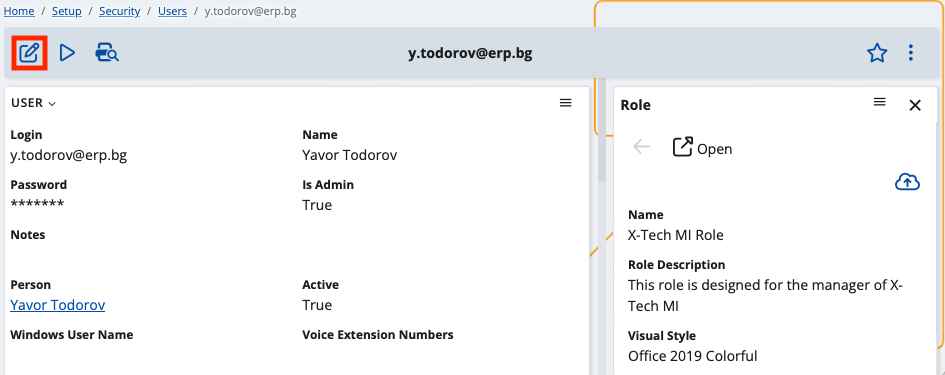The image size is (945, 375).
Task: Click y.todorov@erp.bg breadcrumb text
Action: (250, 11)
